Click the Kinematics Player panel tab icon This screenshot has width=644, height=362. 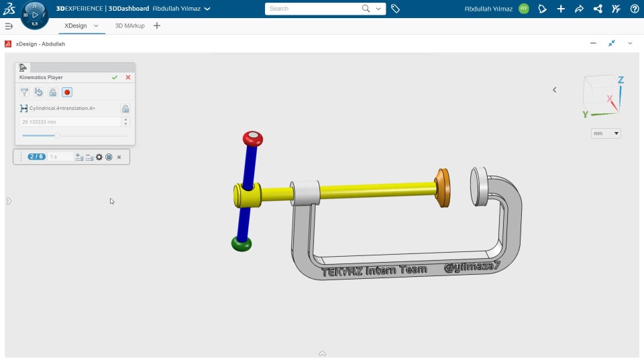coord(23,67)
